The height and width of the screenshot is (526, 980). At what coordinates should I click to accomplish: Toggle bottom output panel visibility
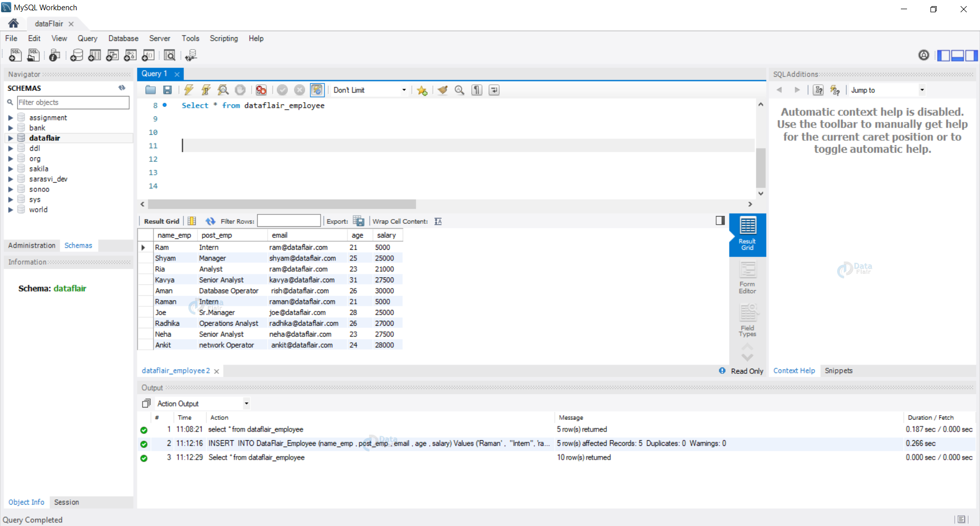958,55
